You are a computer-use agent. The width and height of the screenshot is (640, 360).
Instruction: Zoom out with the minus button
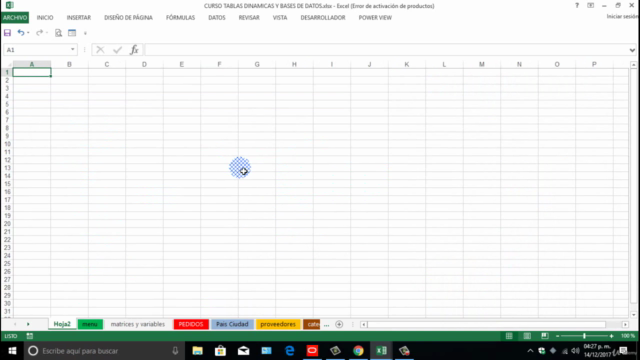tap(557, 336)
